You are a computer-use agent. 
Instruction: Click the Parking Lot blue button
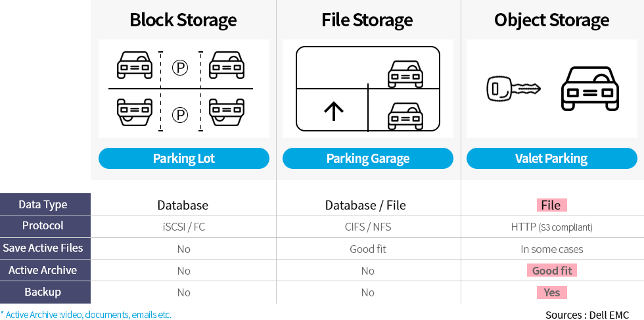point(184,158)
